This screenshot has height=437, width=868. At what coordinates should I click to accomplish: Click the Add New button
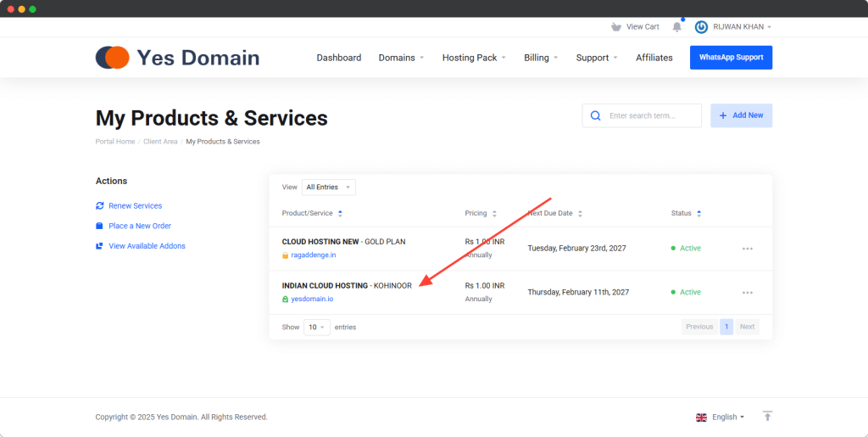point(741,115)
